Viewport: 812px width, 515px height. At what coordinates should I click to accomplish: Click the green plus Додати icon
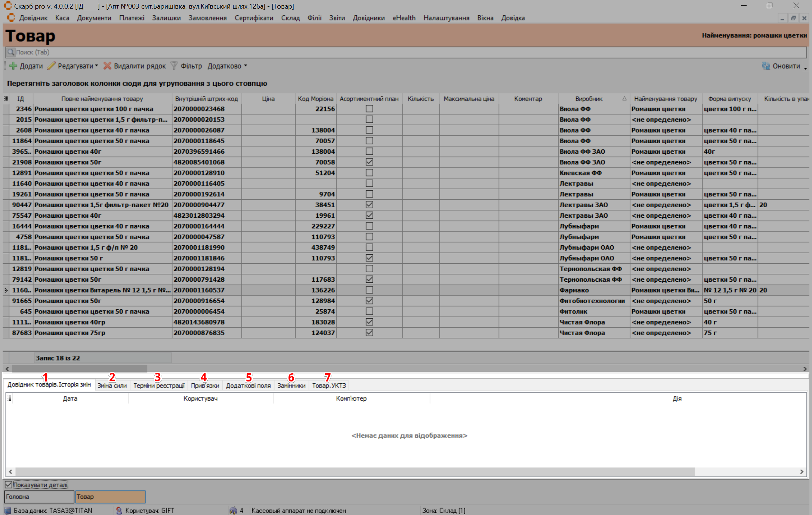13,66
